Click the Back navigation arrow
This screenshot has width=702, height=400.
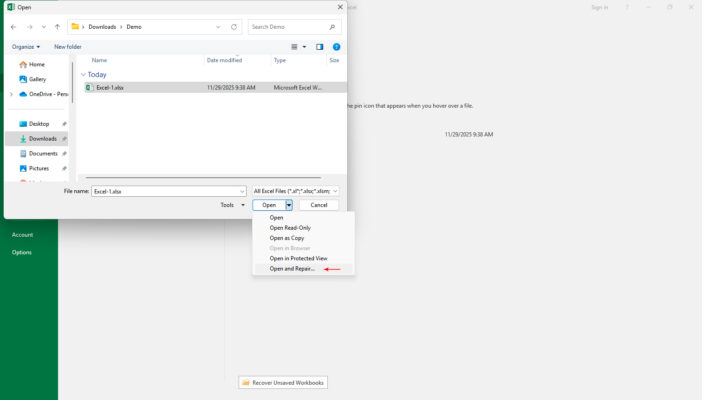(13, 27)
